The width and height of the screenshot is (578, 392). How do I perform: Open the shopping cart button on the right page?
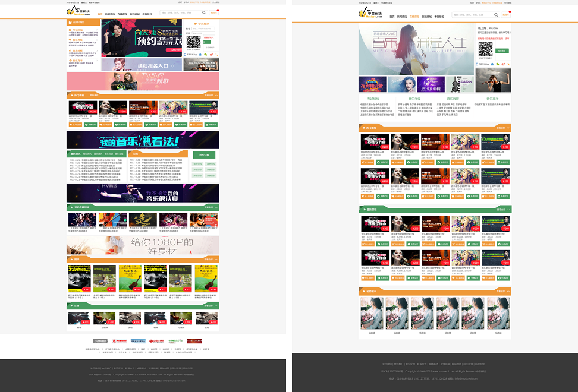506,15
